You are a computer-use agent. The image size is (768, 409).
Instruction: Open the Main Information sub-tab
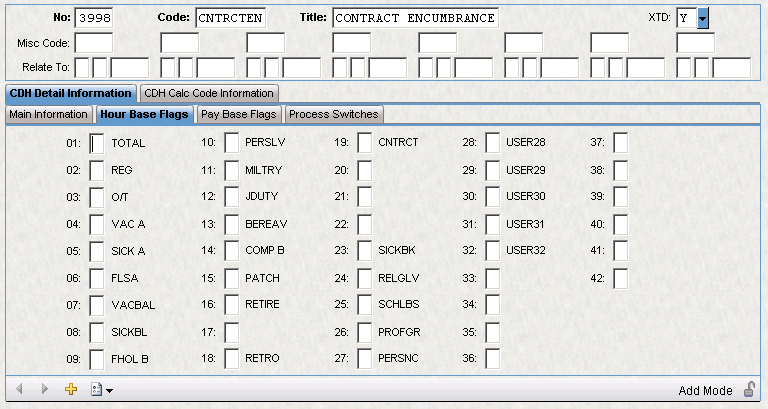pos(48,114)
